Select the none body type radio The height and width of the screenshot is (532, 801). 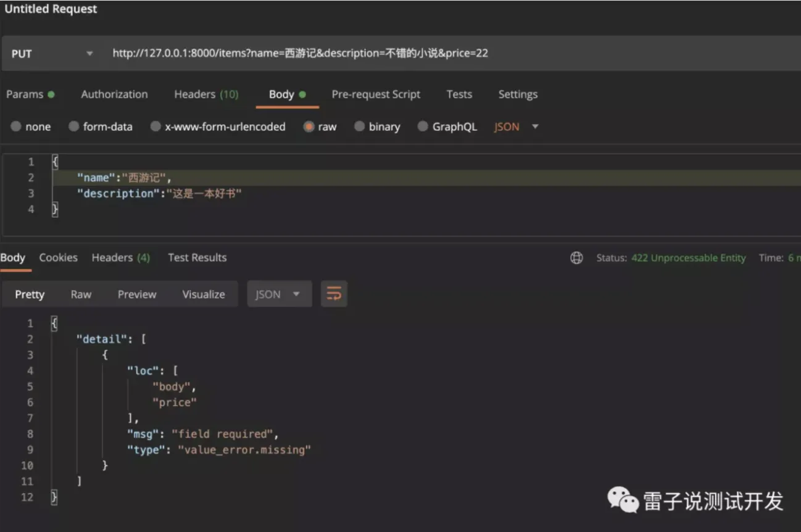16,127
